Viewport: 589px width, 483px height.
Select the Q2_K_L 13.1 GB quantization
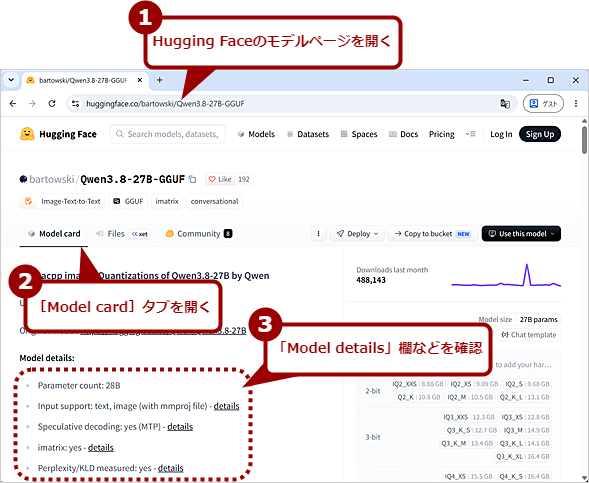coord(524,397)
